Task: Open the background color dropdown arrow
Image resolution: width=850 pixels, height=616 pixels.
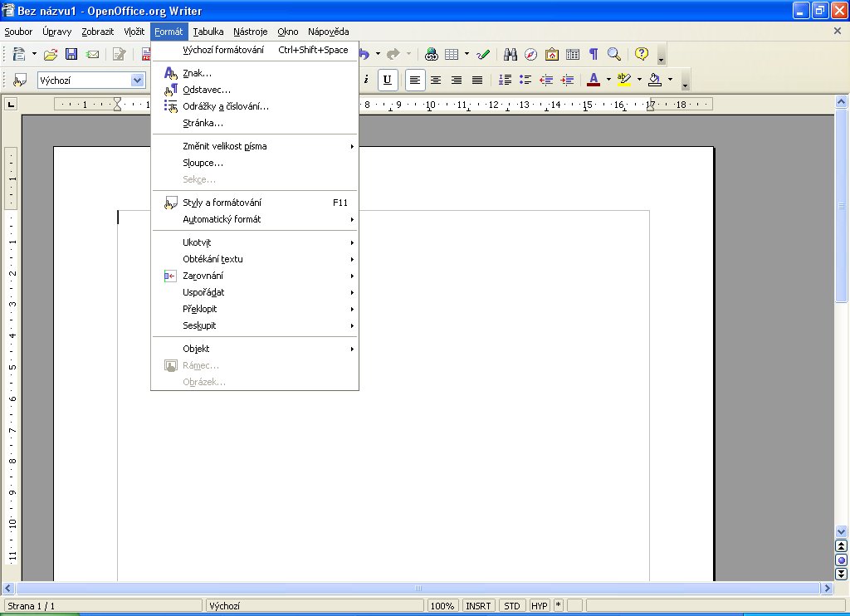Action: click(x=671, y=81)
